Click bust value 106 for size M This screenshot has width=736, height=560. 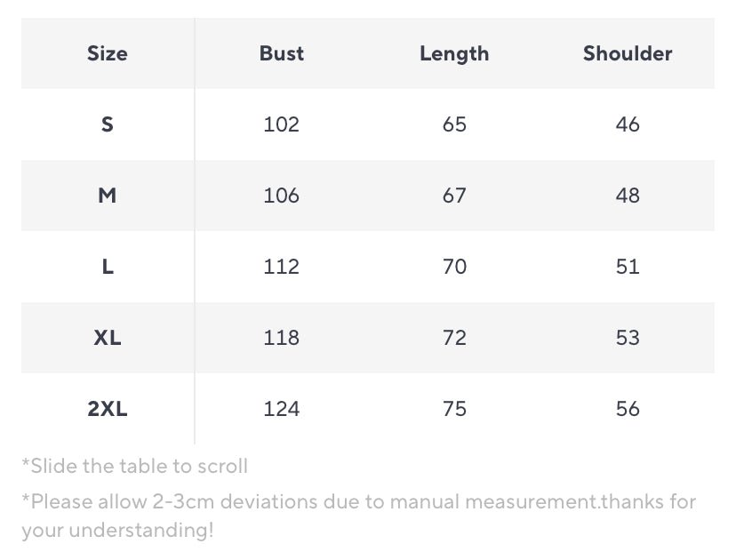[281, 196]
